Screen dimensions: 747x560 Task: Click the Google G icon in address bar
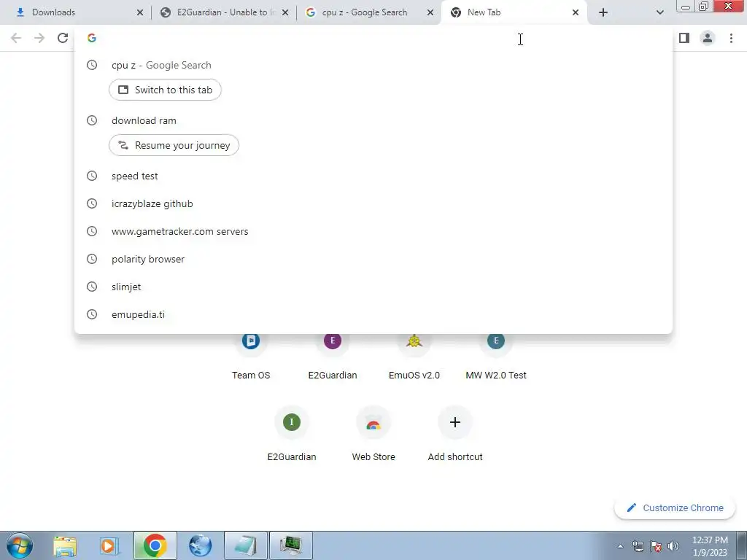point(92,38)
